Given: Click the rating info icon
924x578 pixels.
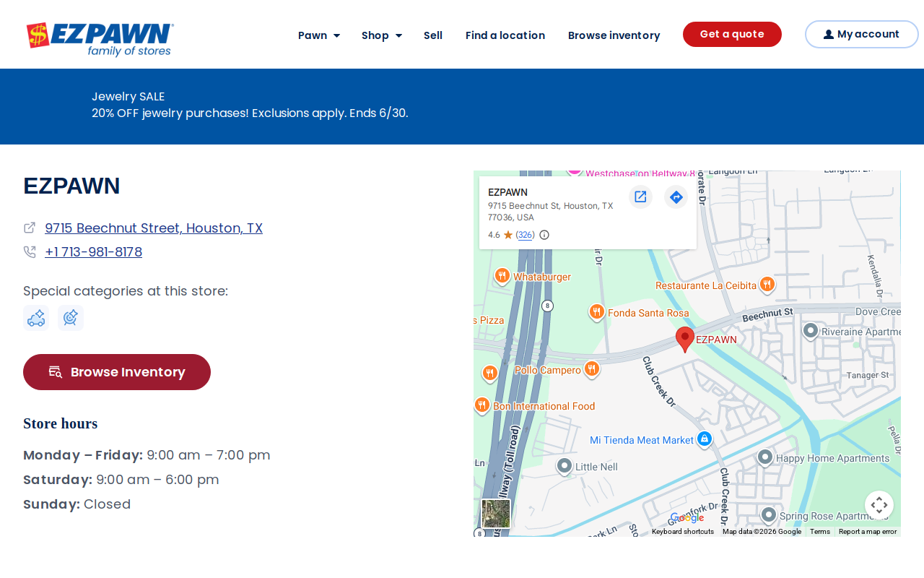Looking at the screenshot, I should [544, 235].
